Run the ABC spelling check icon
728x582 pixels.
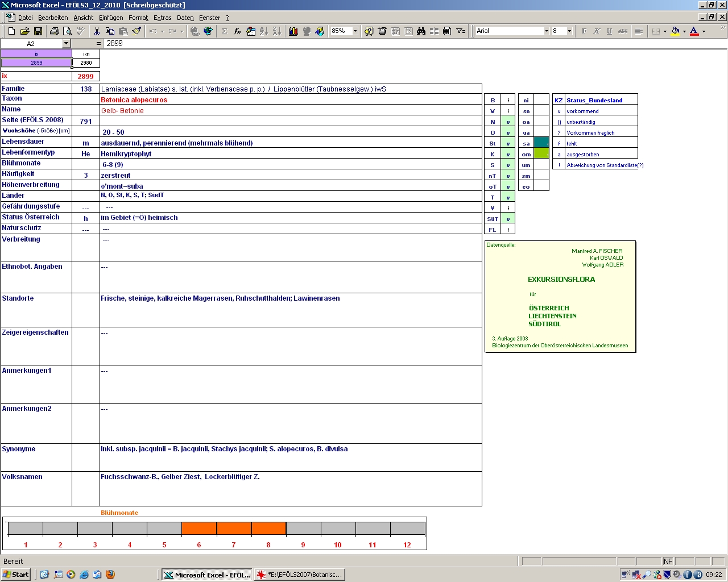tap(80, 31)
